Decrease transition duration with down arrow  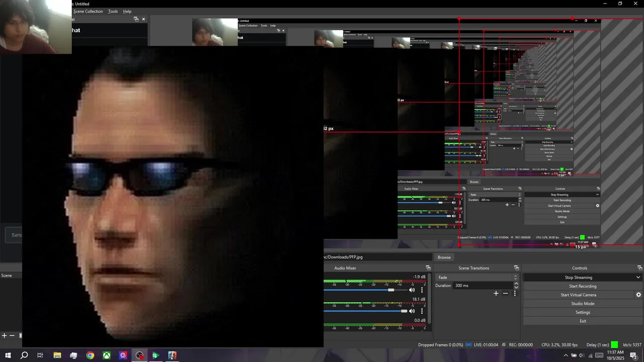tap(516, 288)
